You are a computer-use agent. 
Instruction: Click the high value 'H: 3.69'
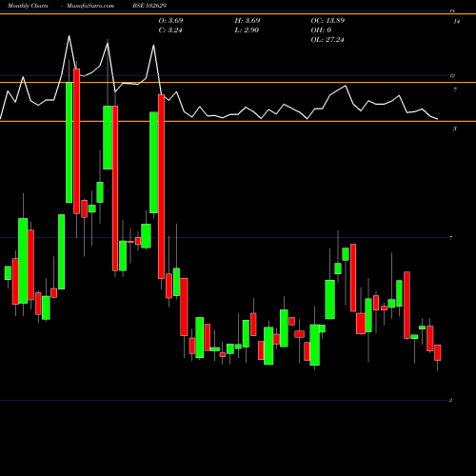(248, 21)
